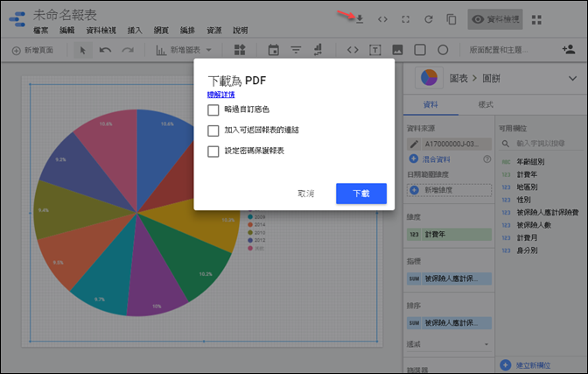
Task: Check 設定密碼保護報表 checkbox
Action: [213, 152]
